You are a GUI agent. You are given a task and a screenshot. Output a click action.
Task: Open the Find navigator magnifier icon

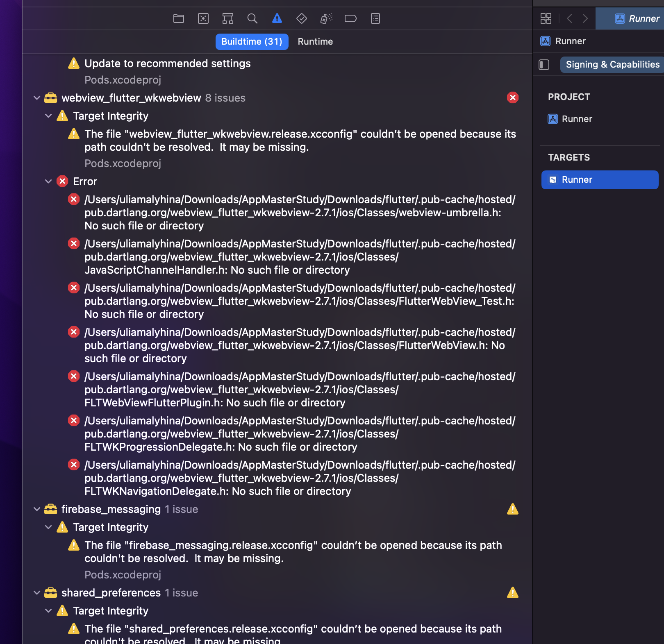(x=252, y=18)
